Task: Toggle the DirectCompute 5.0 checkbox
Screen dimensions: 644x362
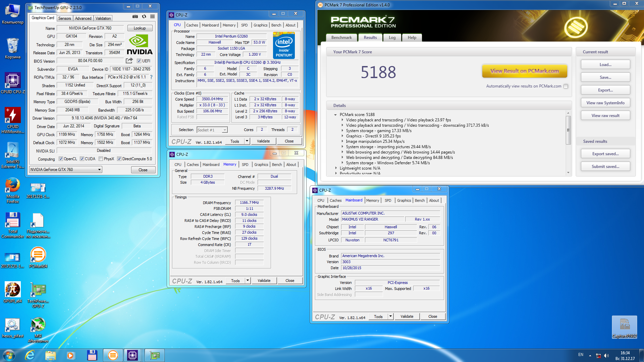Action: tap(119, 159)
